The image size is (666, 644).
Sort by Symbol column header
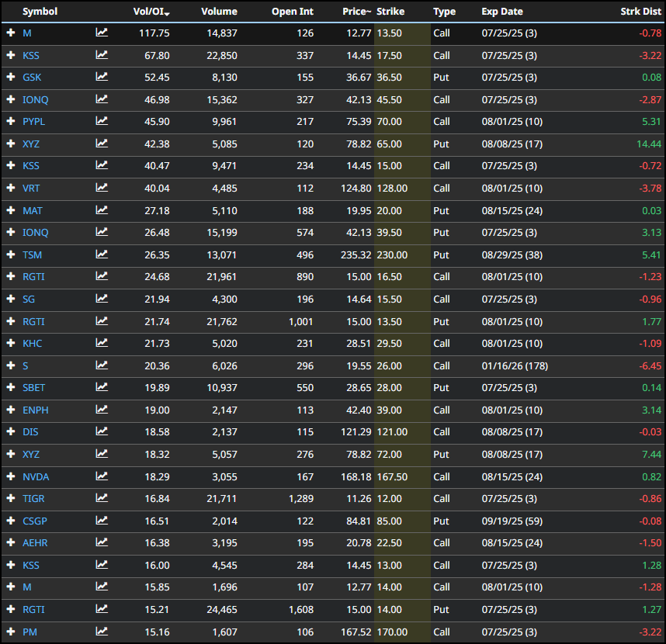pyautogui.click(x=40, y=12)
